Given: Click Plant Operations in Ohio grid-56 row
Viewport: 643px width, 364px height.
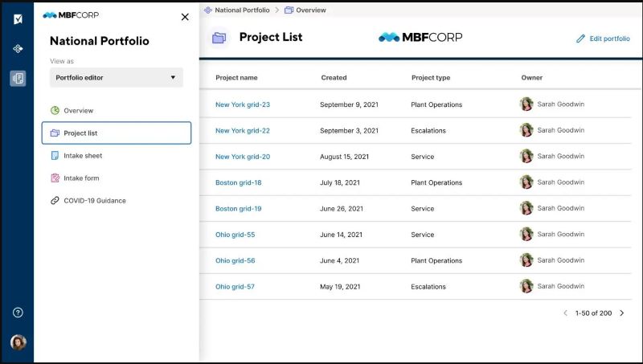Looking at the screenshot, I should 436,260.
